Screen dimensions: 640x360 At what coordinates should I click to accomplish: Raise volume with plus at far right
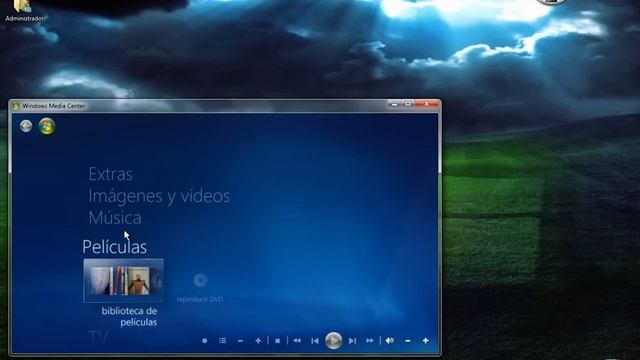425,340
